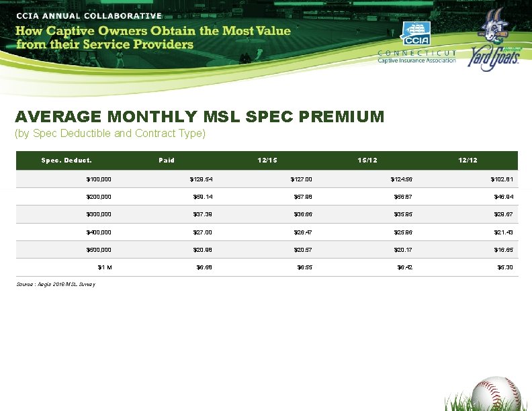
Task: Click the 'Paid' column header
Action: 167,161
